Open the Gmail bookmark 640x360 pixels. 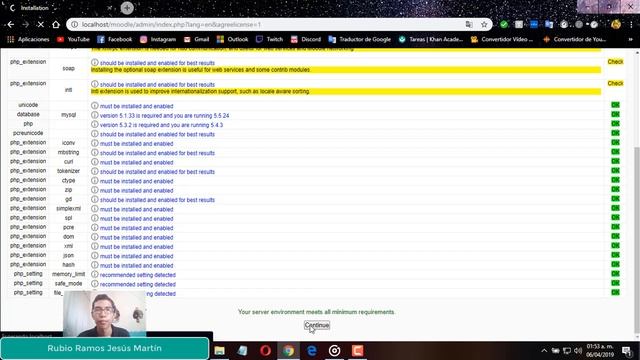[x=197, y=39]
